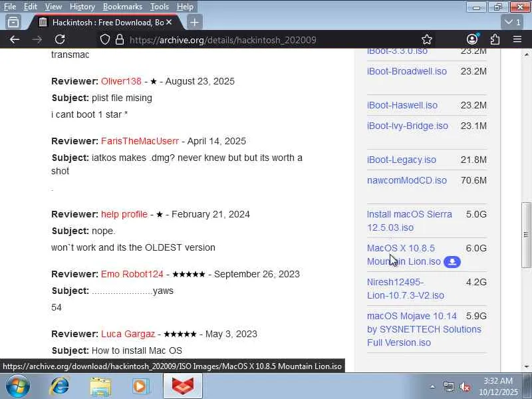Open the account profile icon
Viewport: 532px width, 399px height.
[x=472, y=40]
